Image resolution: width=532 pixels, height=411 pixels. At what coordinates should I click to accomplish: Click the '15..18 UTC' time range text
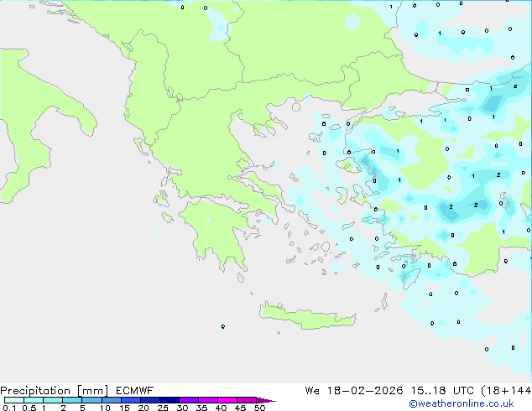pyautogui.click(x=442, y=391)
